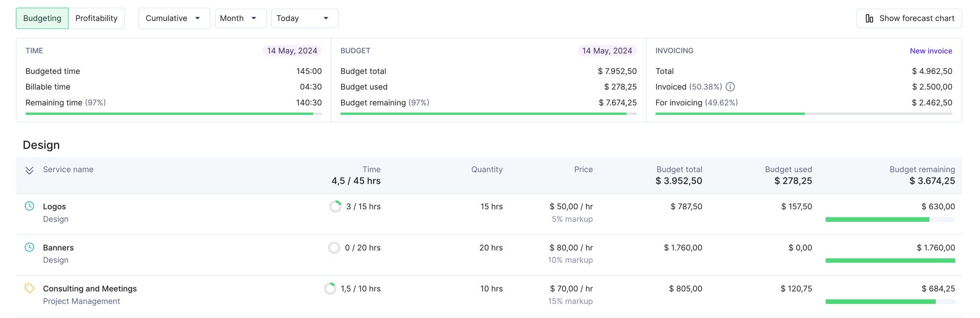The width and height of the screenshot is (980, 318).
Task: Click the chart icon in Show forecast chart
Action: click(869, 18)
